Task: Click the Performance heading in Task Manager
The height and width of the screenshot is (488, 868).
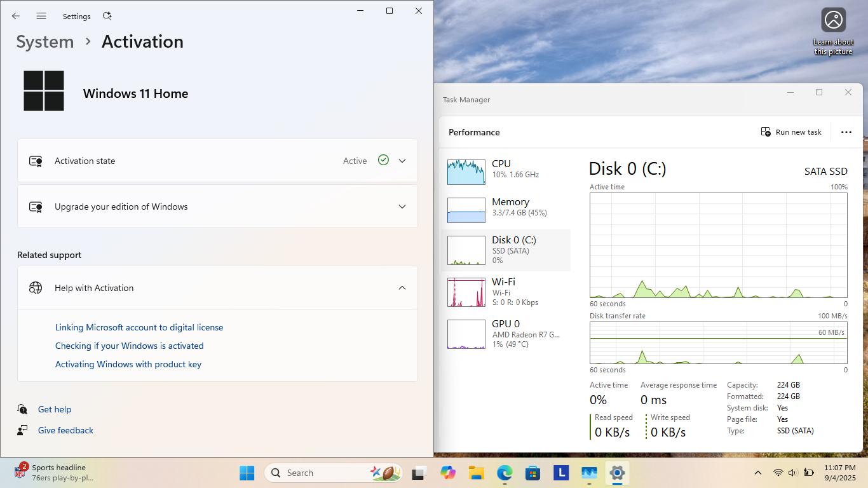Action: point(474,132)
